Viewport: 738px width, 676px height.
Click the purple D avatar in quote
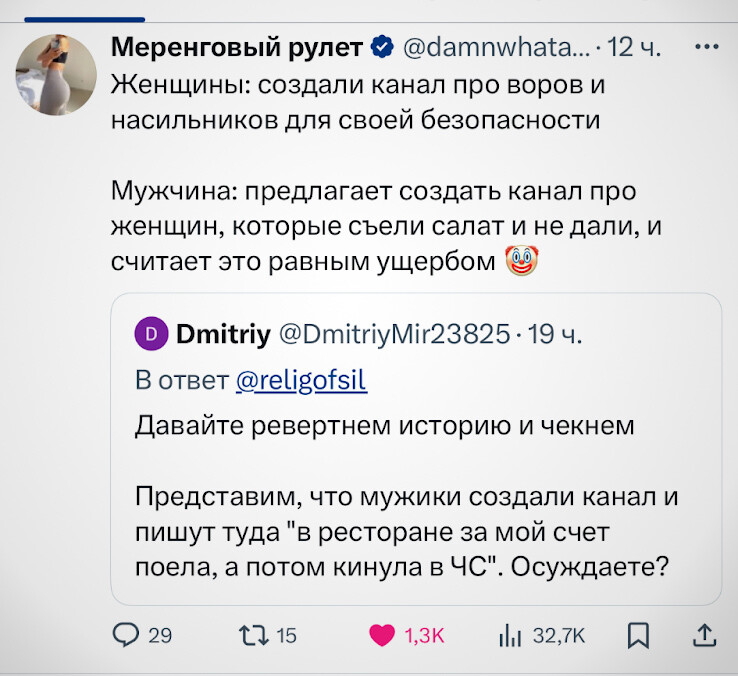click(151, 333)
